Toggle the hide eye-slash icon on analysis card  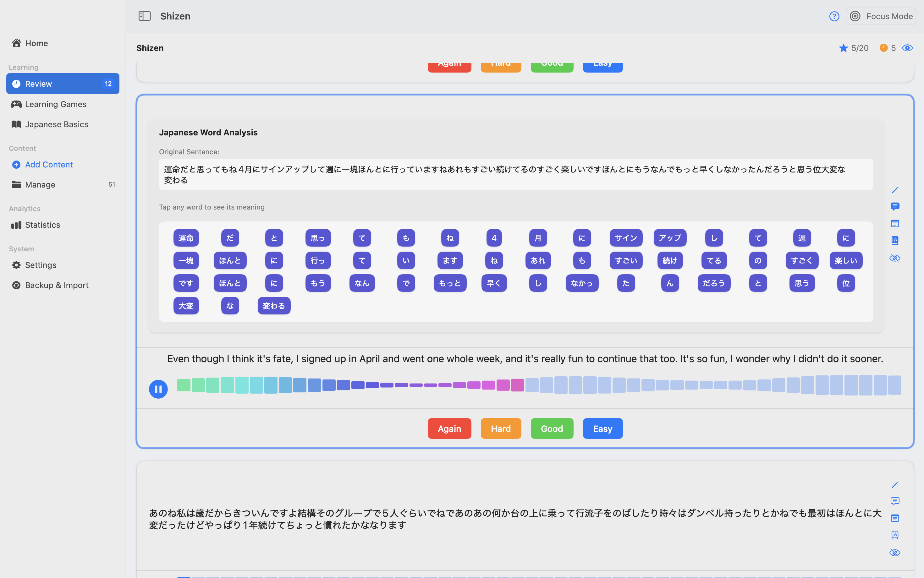coord(894,258)
